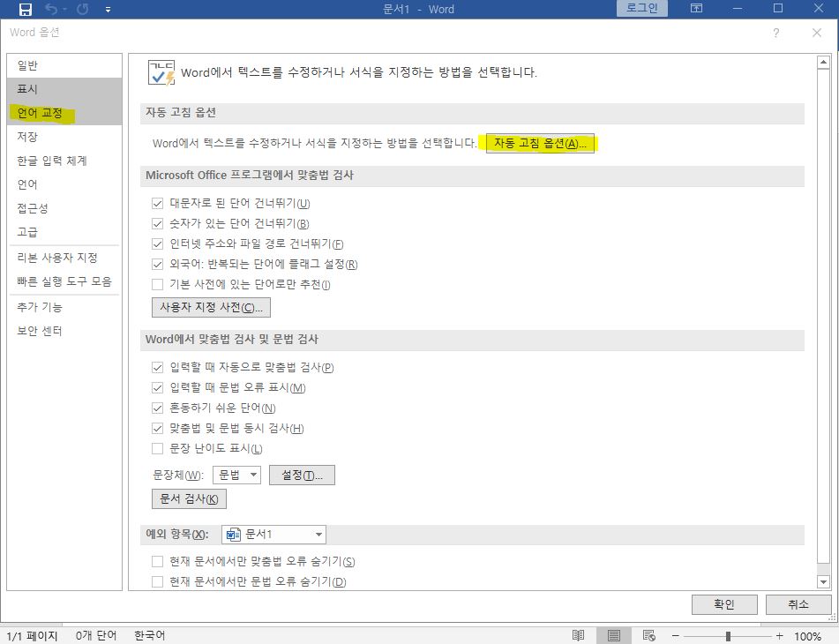
Task: Click the zoom in plus icon
Action: 779,636
